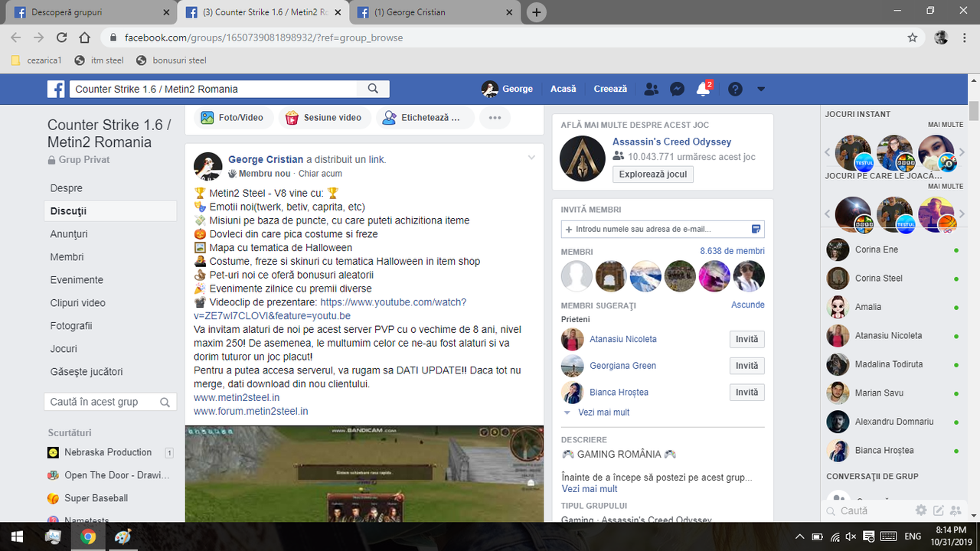The image size is (980, 551).
Task: Expand Vezi mai mult under group description
Action: pyautogui.click(x=590, y=489)
